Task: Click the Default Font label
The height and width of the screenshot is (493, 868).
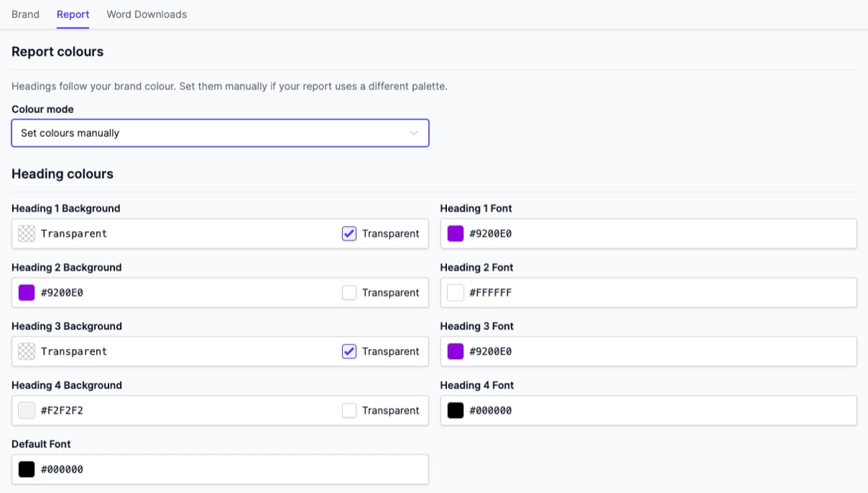Action: pyautogui.click(x=41, y=444)
